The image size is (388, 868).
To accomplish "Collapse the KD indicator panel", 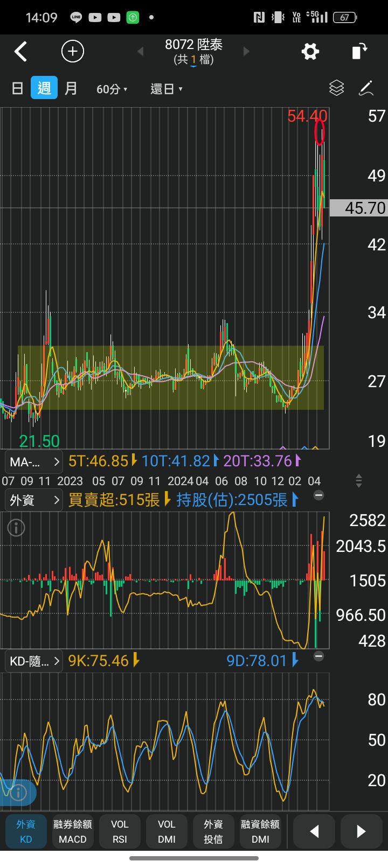I will (319, 656).
